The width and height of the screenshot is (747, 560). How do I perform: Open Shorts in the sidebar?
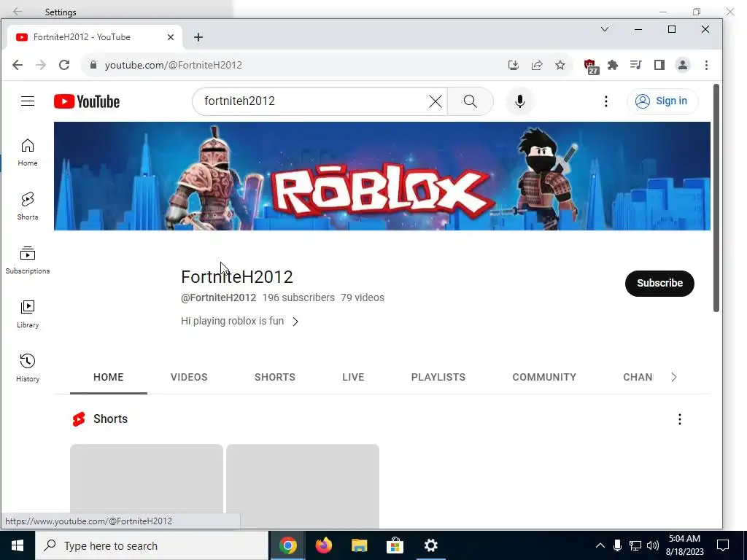click(28, 206)
